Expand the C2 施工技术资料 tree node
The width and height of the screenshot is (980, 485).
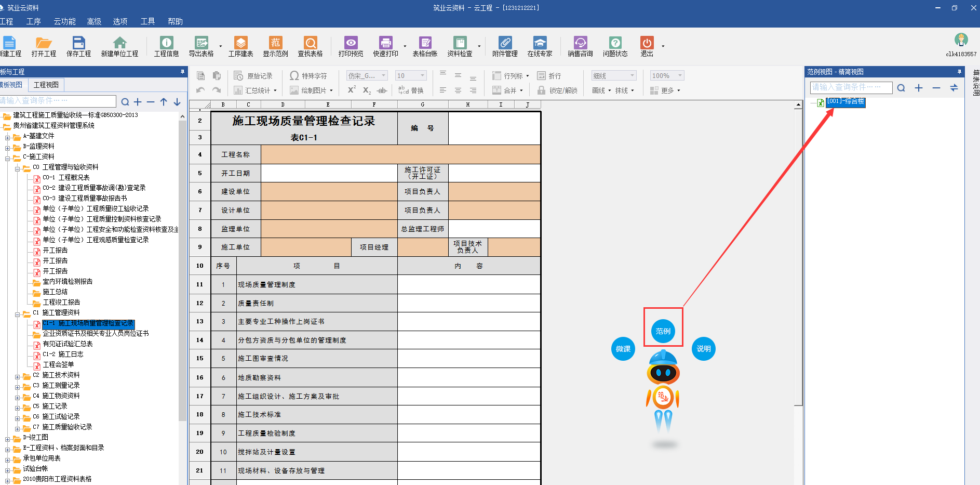pos(17,376)
